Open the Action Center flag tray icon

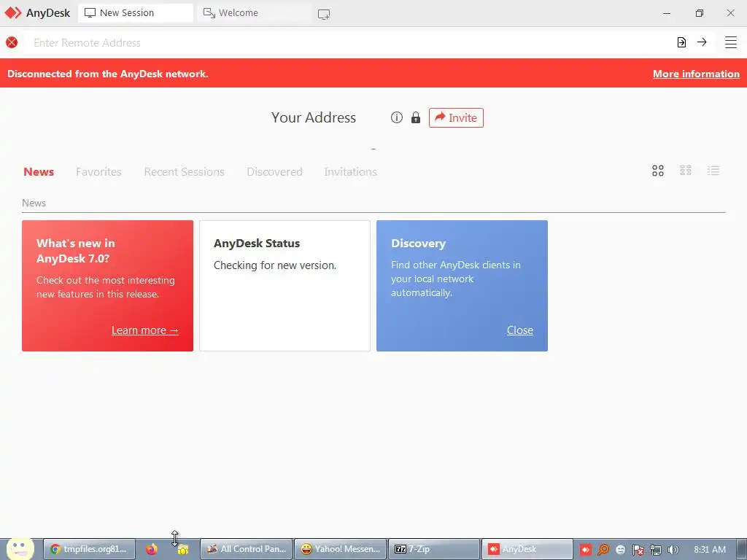(638, 550)
